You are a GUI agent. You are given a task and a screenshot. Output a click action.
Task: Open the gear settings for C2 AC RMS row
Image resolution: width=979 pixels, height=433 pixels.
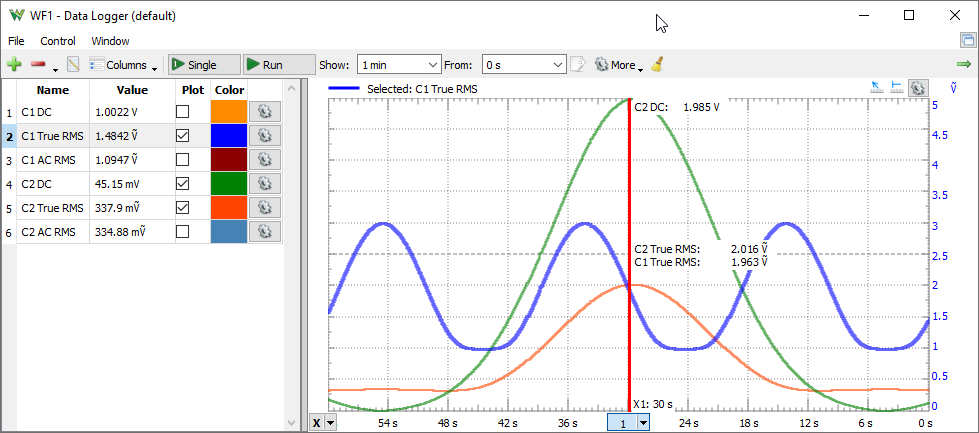265,231
